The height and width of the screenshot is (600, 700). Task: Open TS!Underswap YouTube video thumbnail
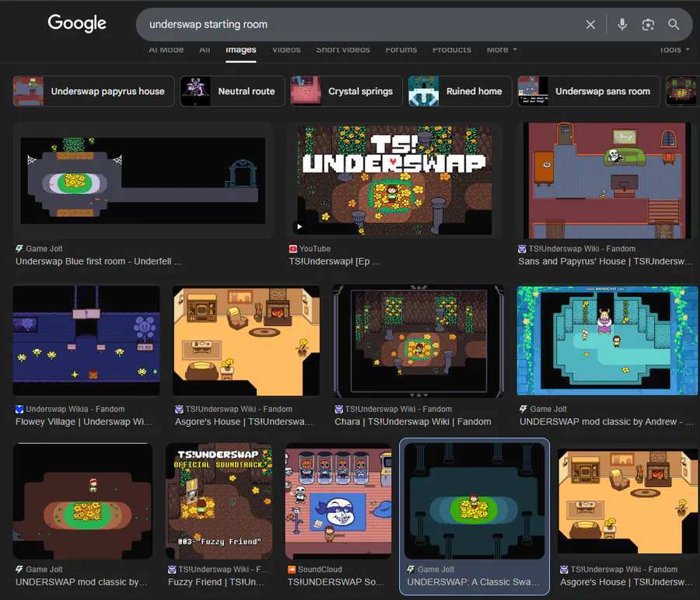pos(394,180)
